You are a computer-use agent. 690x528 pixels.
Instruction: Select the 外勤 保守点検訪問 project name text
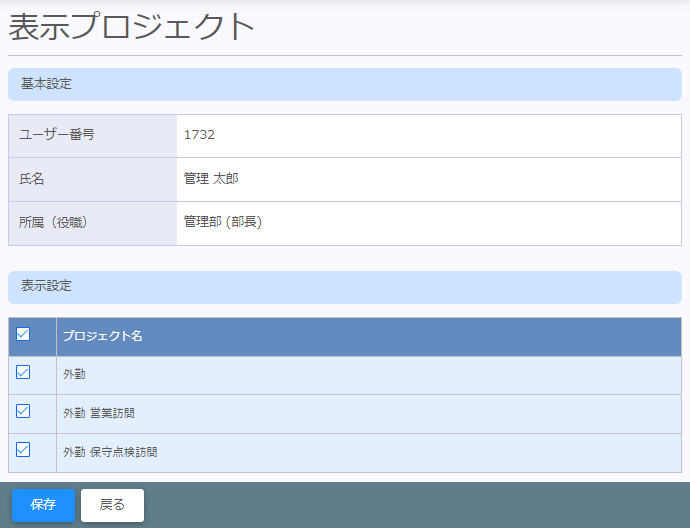pyautogui.click(x=110, y=452)
